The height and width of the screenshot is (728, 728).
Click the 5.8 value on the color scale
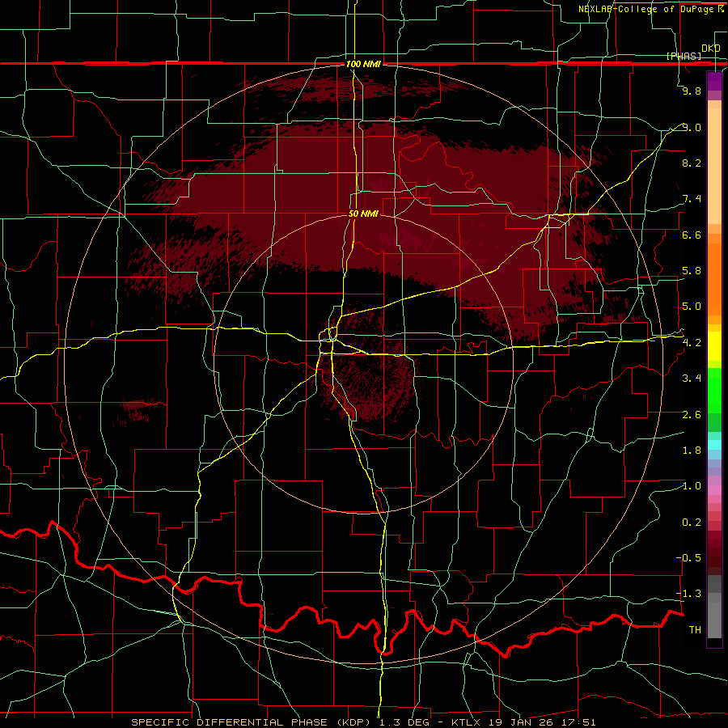[692, 271]
